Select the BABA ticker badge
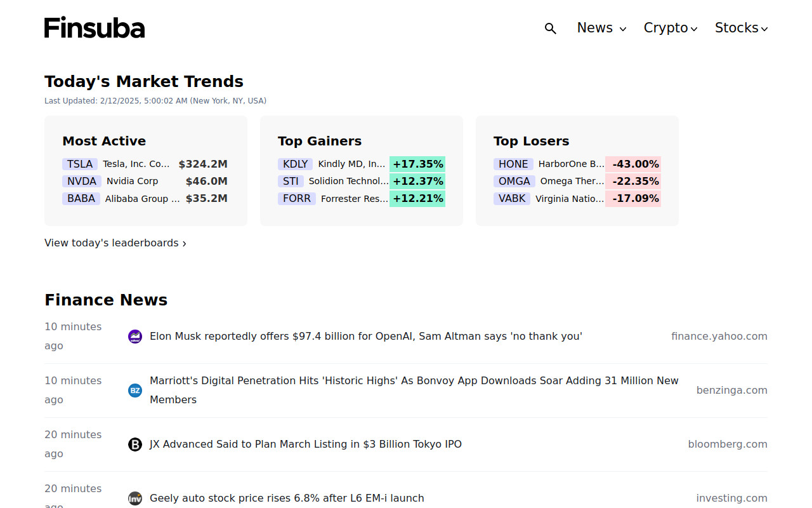 pos(81,198)
